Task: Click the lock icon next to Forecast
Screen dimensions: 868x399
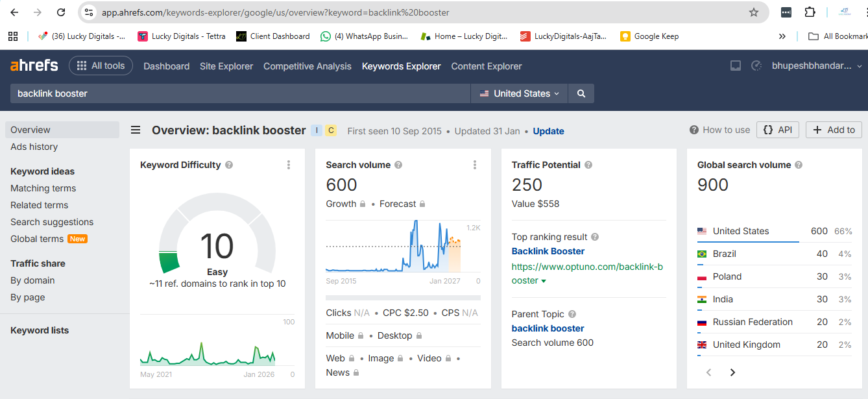Action: [x=422, y=204]
